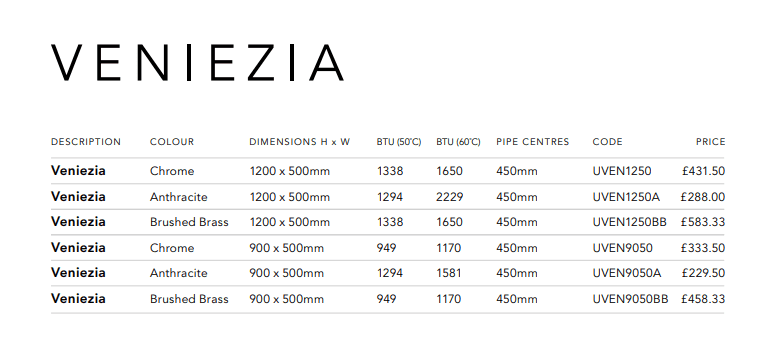Image resolution: width=777 pixels, height=363 pixels.
Task: Click the PRICE column header
Action: 710,142
